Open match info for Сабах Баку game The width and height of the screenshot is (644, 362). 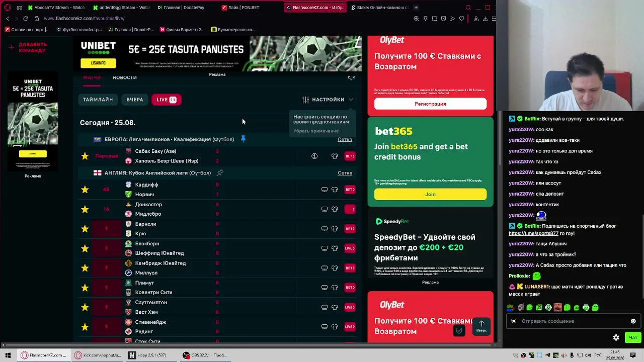314,156
